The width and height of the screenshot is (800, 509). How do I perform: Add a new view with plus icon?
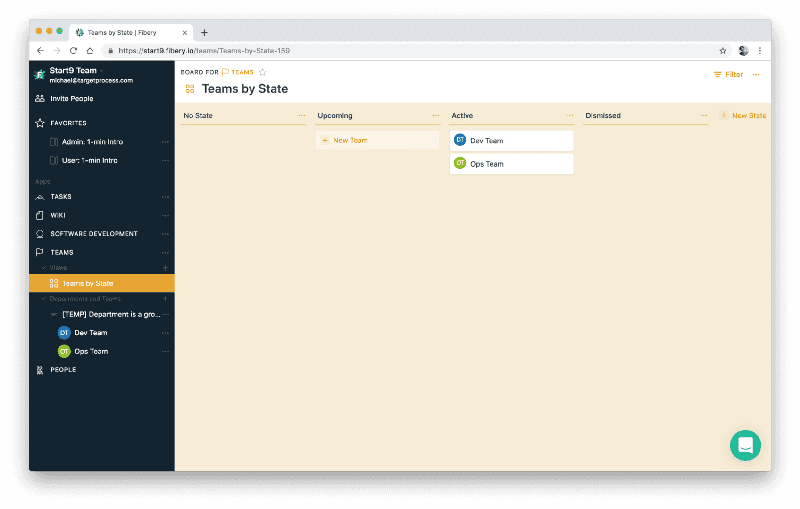point(165,268)
